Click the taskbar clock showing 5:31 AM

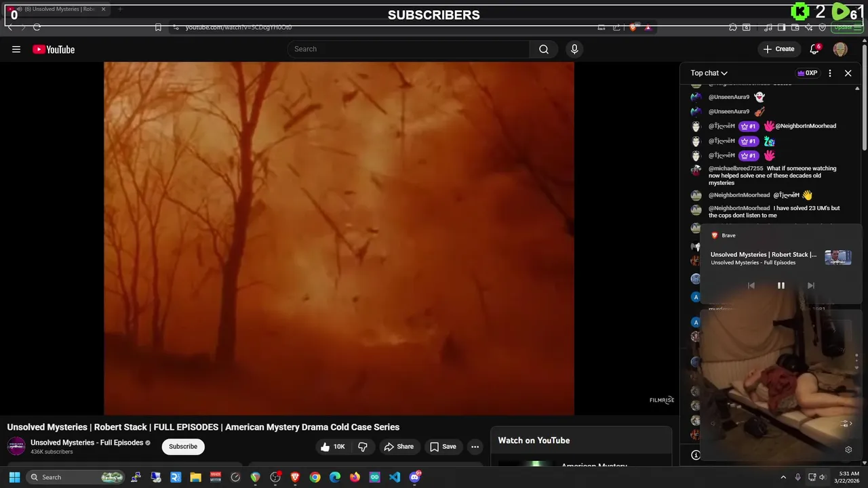tap(848, 477)
